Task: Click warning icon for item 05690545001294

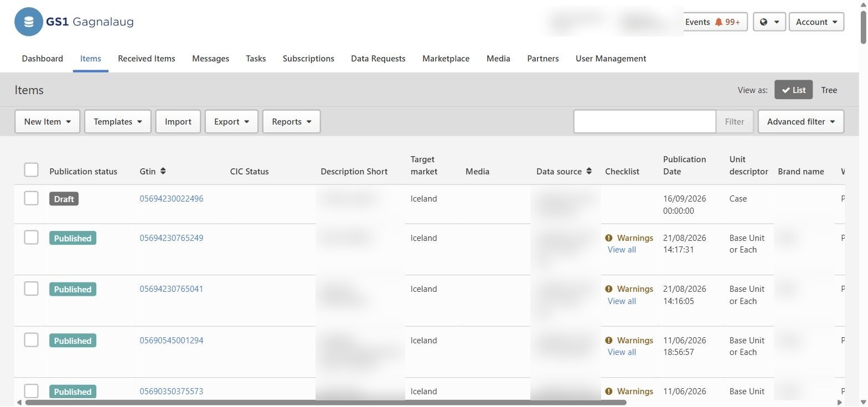Action: pos(609,341)
